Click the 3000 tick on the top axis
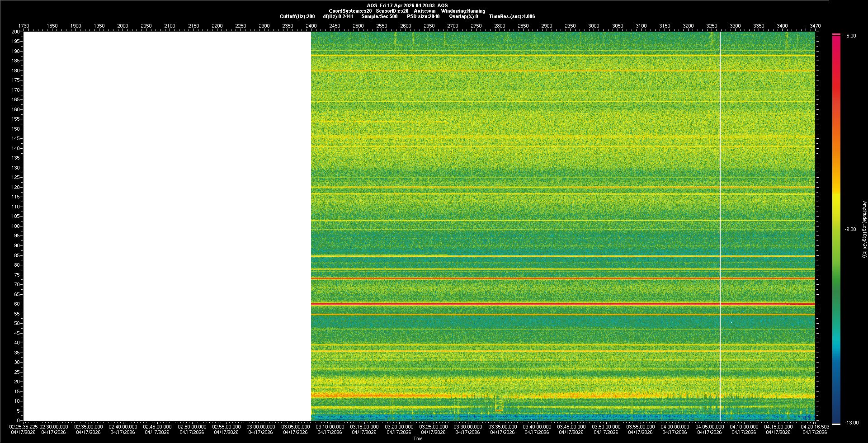 594,26
